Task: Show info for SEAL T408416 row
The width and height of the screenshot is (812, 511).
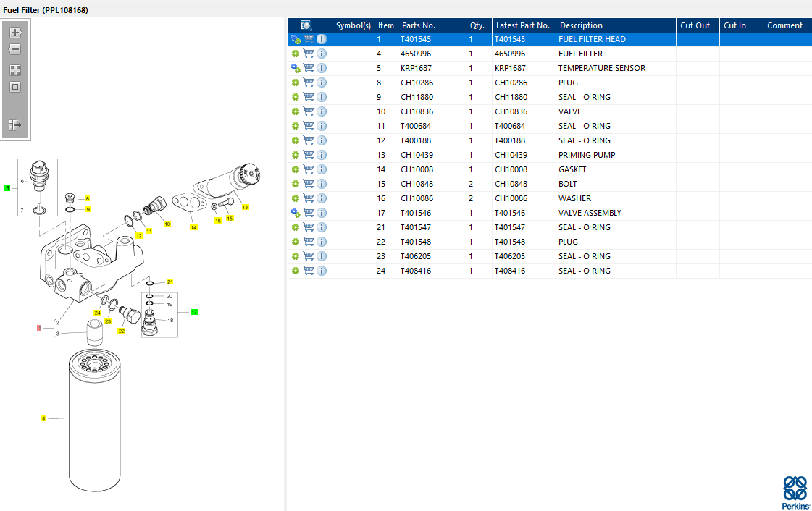Action: coord(322,271)
